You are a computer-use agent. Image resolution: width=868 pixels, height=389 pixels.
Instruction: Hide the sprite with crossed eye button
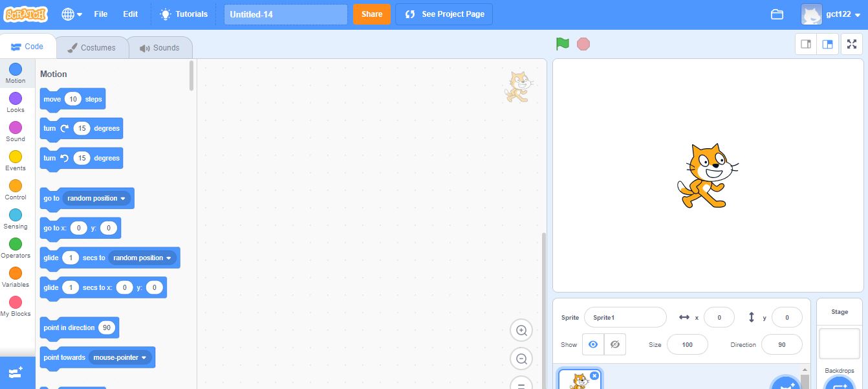point(615,344)
